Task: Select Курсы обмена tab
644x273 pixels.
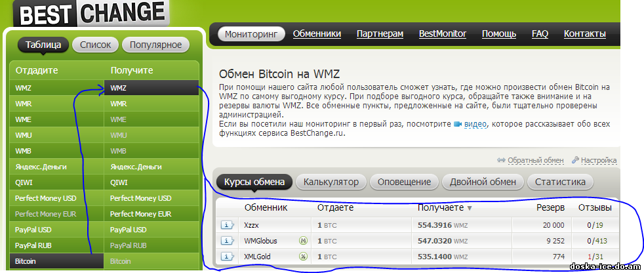Action: tap(254, 182)
